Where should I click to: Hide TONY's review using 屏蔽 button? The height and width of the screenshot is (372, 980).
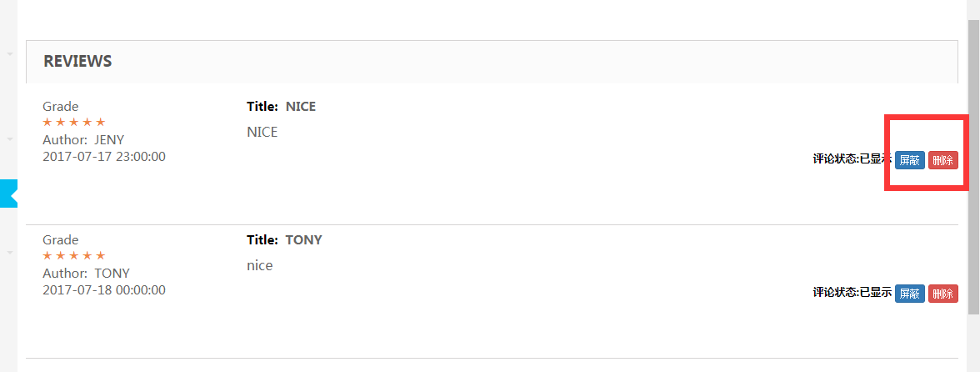(909, 294)
